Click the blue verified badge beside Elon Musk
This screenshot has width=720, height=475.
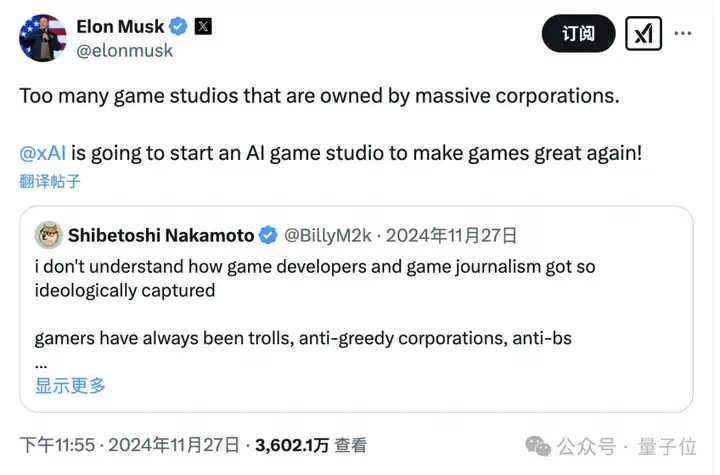[178, 26]
